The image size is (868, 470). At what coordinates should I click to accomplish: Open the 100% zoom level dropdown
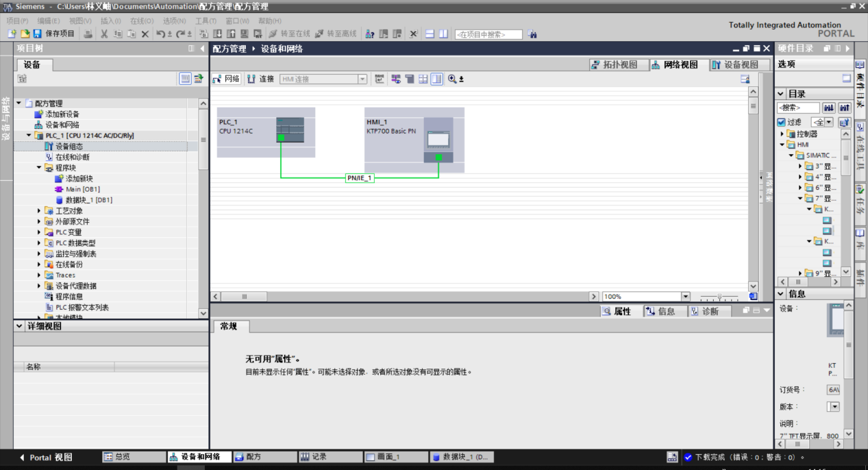(685, 297)
